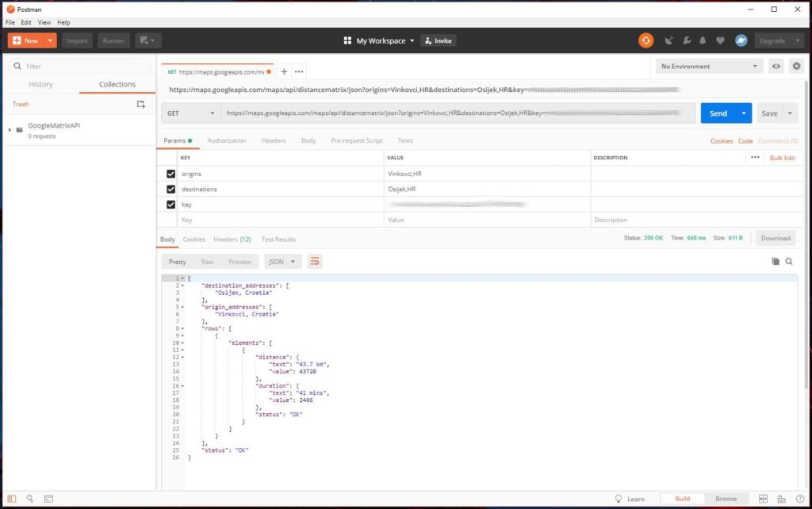The image size is (812, 509).
Task: Open the JSON format dropdown in response viewer
Action: tap(282, 261)
